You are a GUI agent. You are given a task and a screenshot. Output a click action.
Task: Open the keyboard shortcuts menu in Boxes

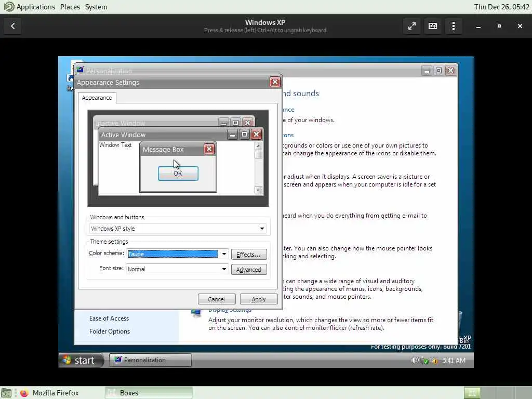pyautogui.click(x=433, y=26)
